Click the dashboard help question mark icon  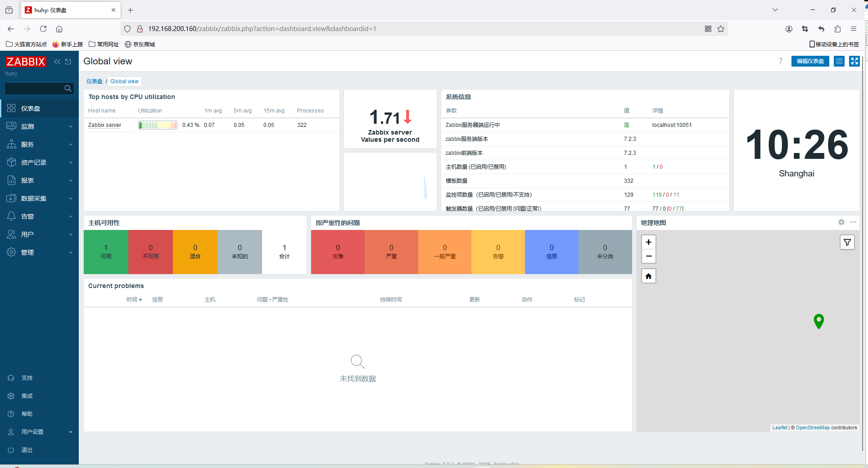point(781,61)
